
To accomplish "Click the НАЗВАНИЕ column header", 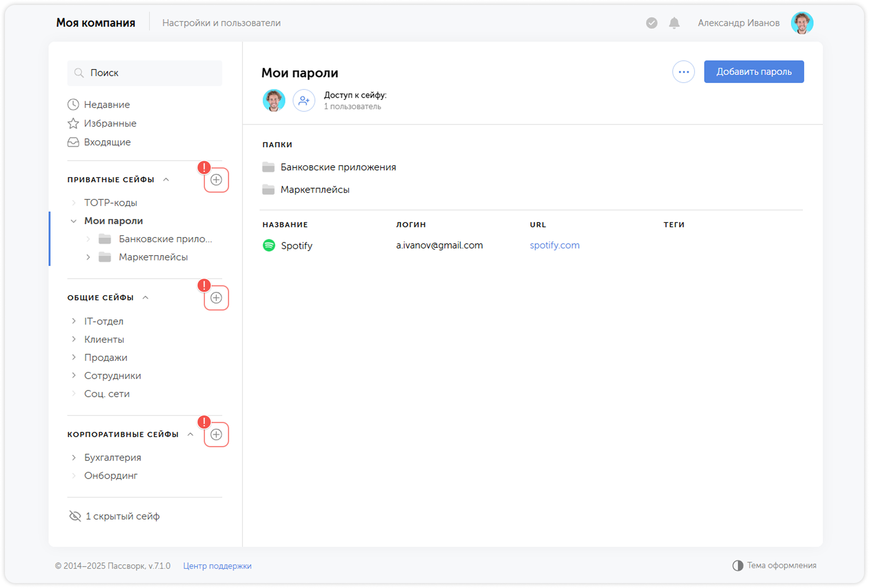I will click(285, 225).
